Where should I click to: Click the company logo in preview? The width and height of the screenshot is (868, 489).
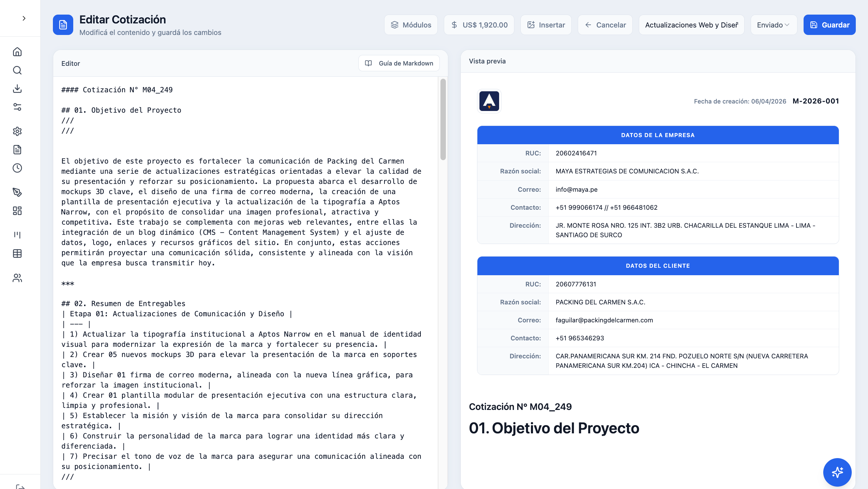click(x=489, y=101)
